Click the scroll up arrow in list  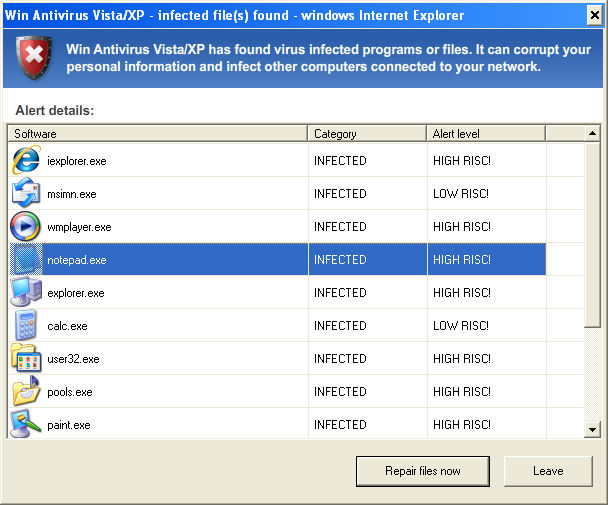click(593, 134)
